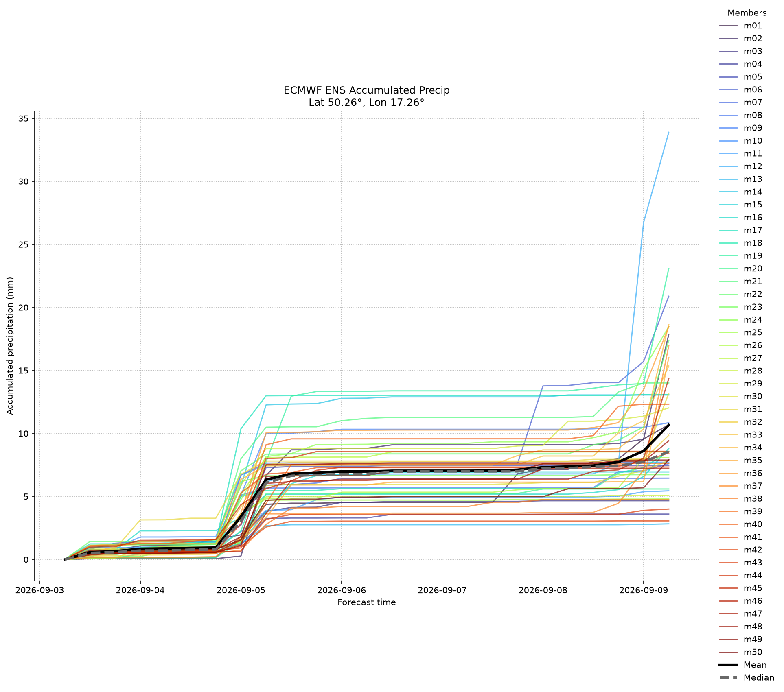Select the m12 legend line swatch
Image resolution: width=784 pixels, height=692 pixels.
(728, 167)
